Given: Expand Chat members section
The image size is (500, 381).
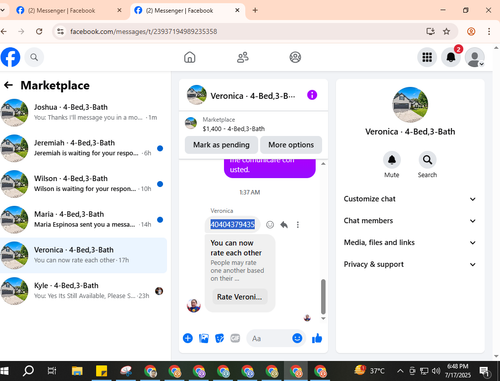Looking at the screenshot, I should point(410,221).
